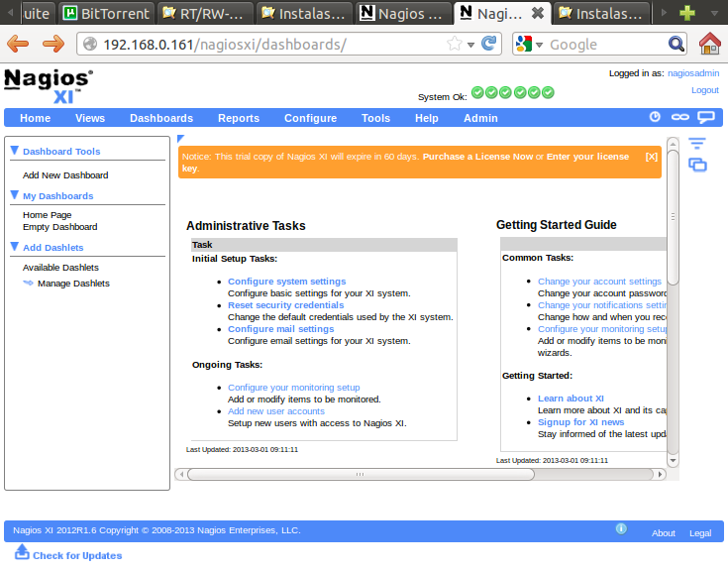Click the Firefox home icon
Image resolution: width=728 pixels, height=571 pixels.
709,44
